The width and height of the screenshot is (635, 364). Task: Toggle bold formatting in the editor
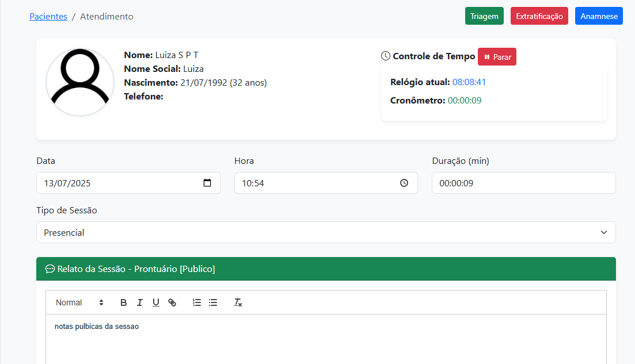coord(123,302)
